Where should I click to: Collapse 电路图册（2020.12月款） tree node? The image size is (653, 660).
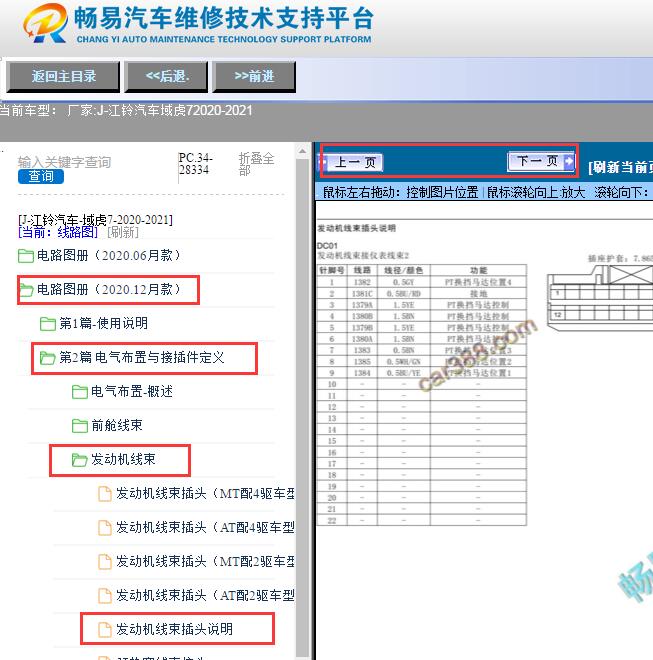[109, 290]
